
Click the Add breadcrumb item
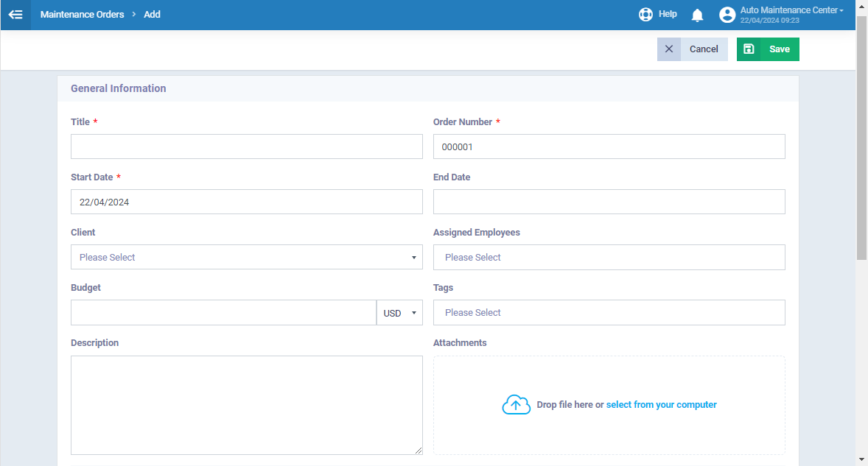pyautogui.click(x=152, y=15)
